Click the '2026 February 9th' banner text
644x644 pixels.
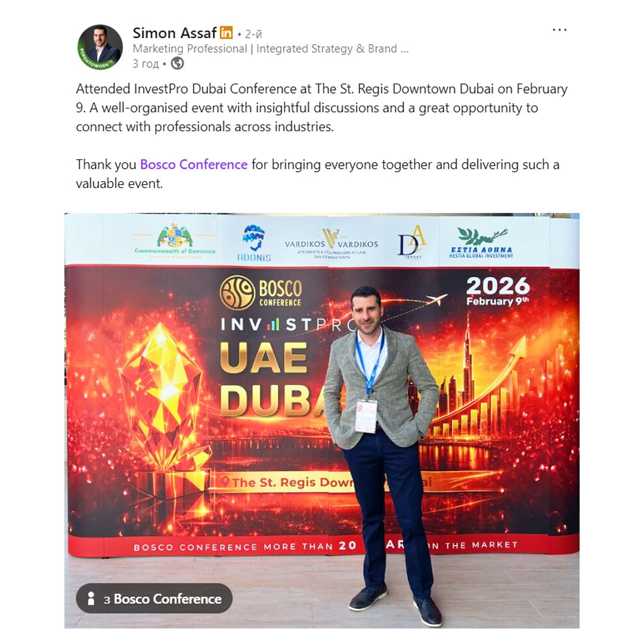click(x=498, y=291)
